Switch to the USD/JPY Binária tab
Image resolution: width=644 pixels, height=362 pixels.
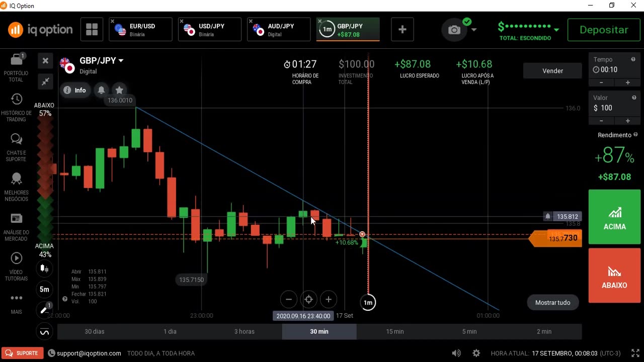[x=210, y=30]
